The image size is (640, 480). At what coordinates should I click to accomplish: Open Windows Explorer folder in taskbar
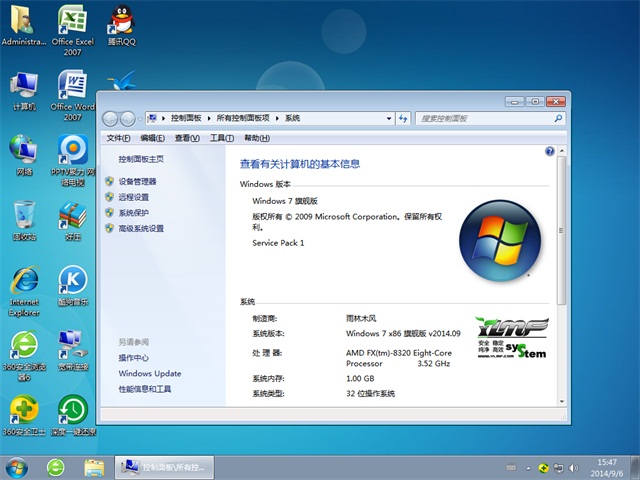pyautogui.click(x=94, y=468)
